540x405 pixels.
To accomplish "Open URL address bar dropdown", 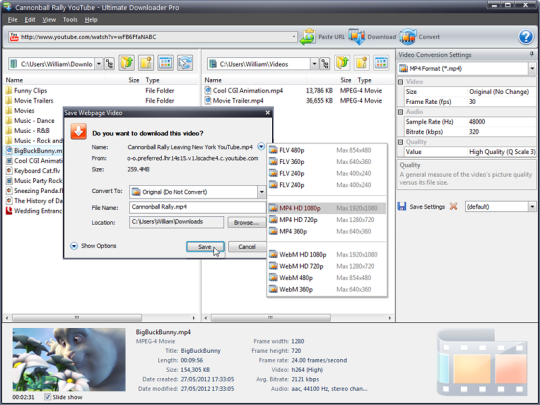I will (293, 37).
